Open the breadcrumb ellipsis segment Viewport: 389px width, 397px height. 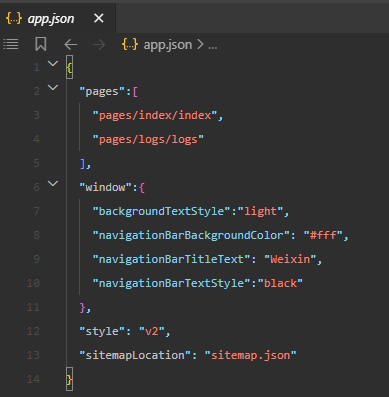(213, 46)
